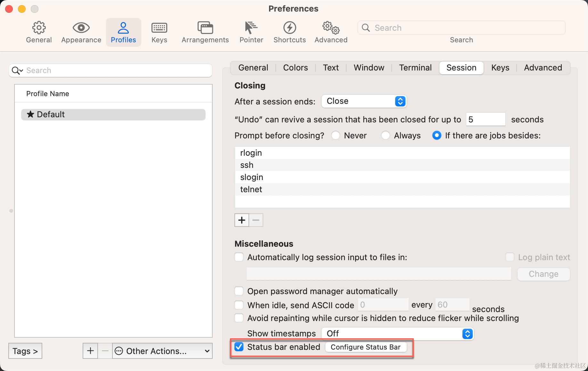Click idle interval field showing 60
The height and width of the screenshot is (371, 588).
(452, 304)
